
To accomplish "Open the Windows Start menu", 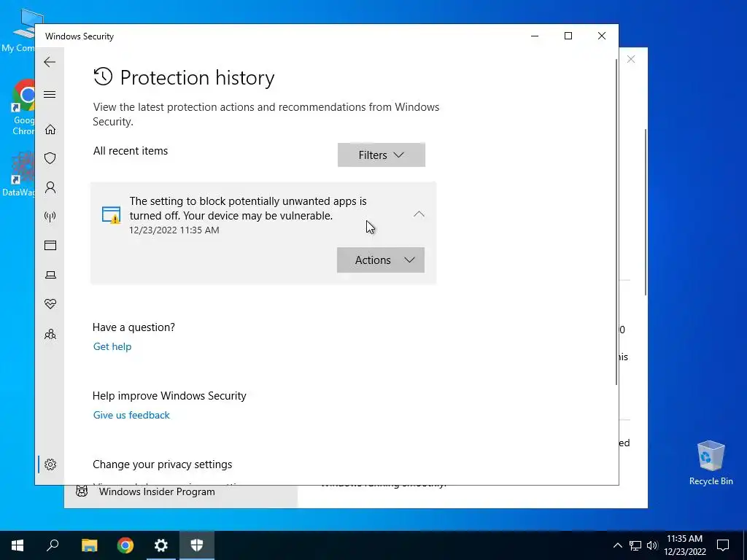I will click(18, 545).
